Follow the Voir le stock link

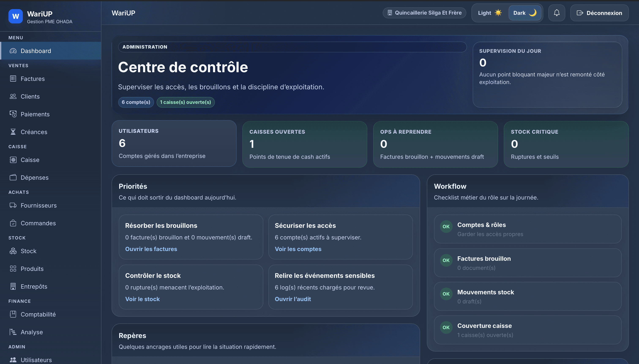click(142, 299)
